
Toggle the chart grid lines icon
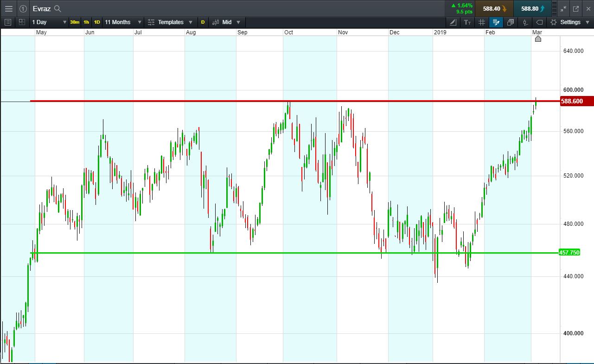coord(482,22)
